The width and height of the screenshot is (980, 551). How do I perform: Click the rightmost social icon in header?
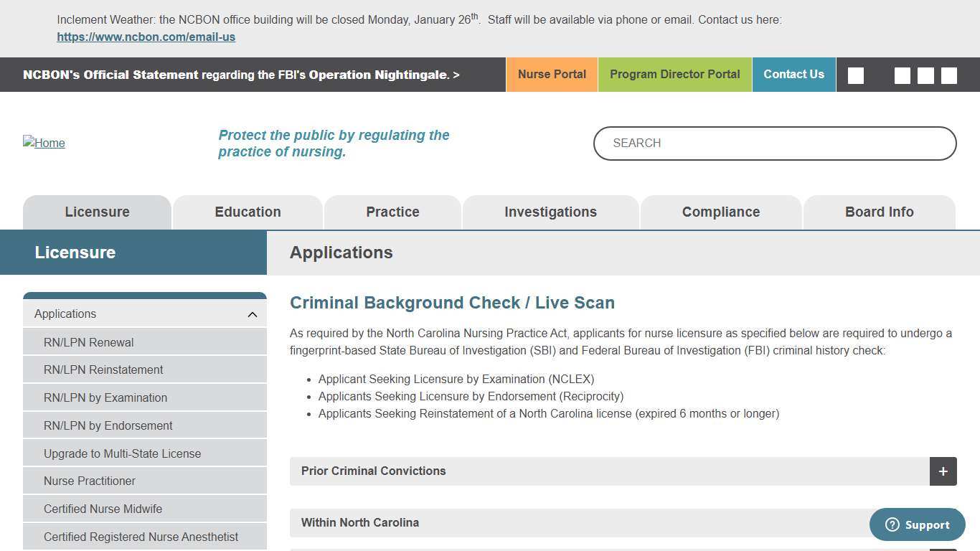pyautogui.click(x=948, y=75)
